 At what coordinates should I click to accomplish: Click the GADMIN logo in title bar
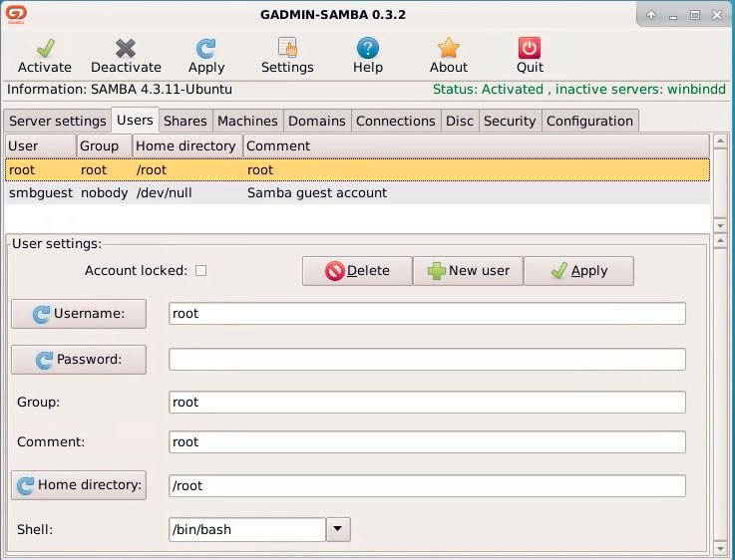coord(16,14)
